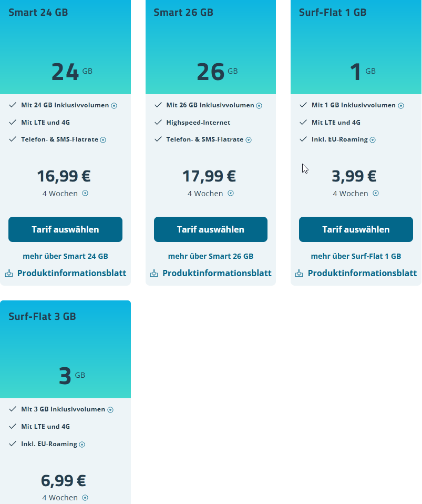Click info icon beside 1 GB Inklusivvolumen

pos(401,106)
